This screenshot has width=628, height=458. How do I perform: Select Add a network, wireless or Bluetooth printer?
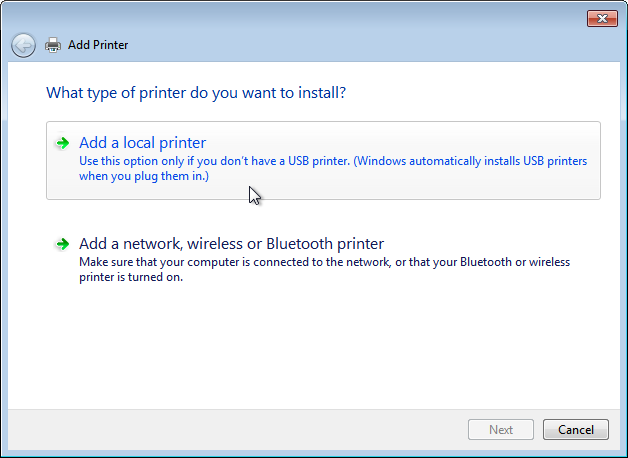pos(231,243)
